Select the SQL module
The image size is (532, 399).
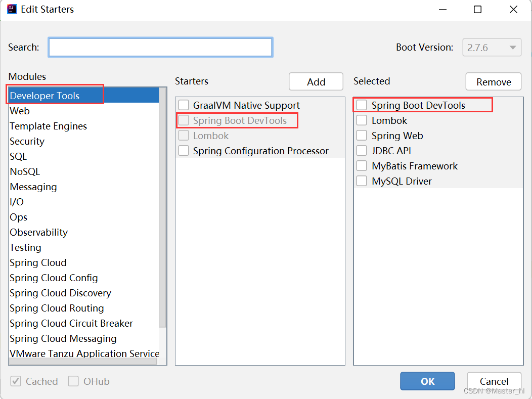83,156
